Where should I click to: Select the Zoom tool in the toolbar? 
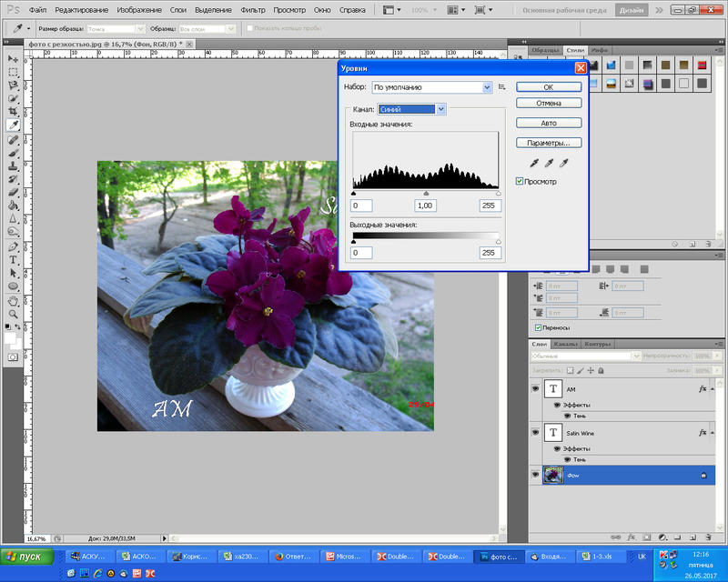tap(14, 313)
